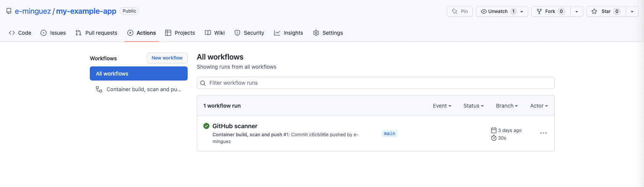Click the Pin repository button
644x187 pixels.
[460, 11]
